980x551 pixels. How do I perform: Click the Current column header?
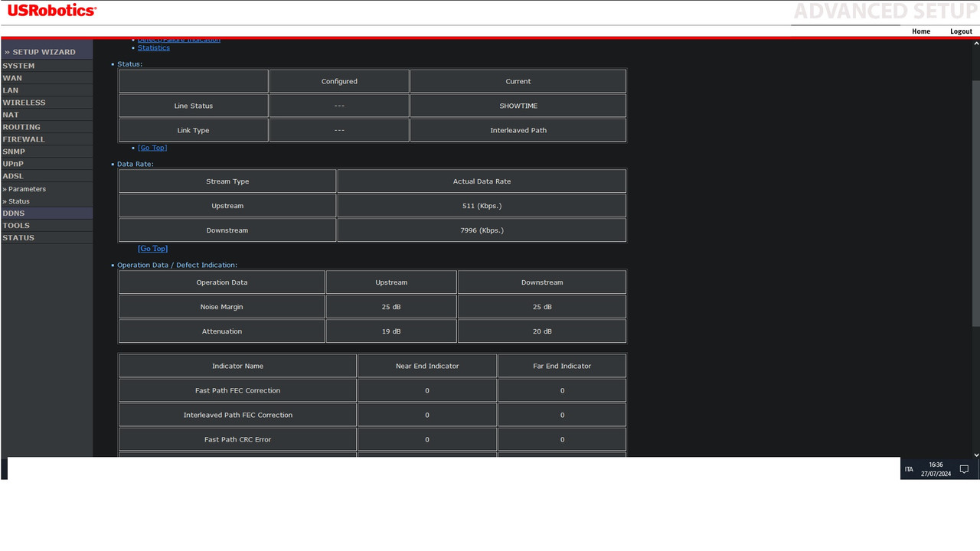tap(518, 81)
